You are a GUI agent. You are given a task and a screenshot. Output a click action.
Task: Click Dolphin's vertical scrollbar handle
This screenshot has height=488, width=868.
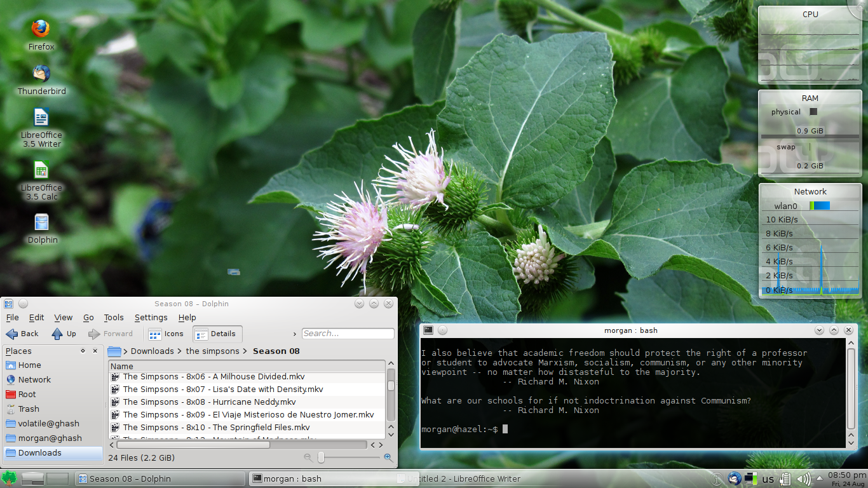[x=391, y=385]
